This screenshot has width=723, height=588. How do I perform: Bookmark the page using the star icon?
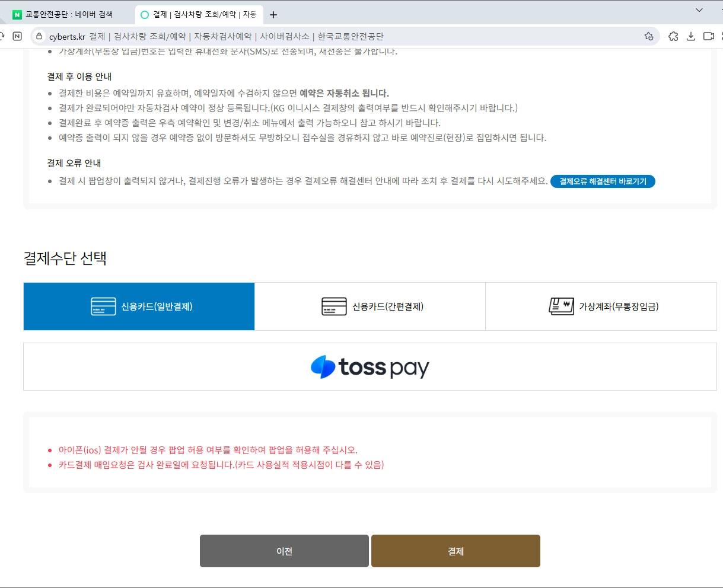pos(648,36)
